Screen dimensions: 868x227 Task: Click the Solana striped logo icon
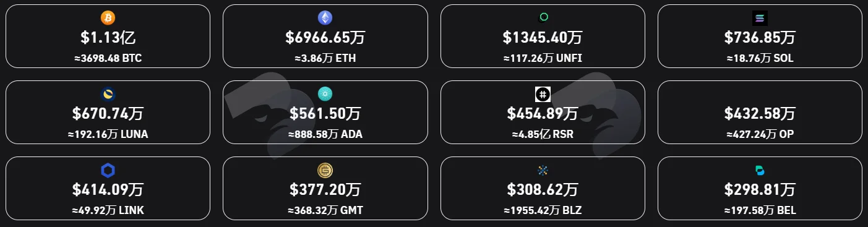point(760,18)
